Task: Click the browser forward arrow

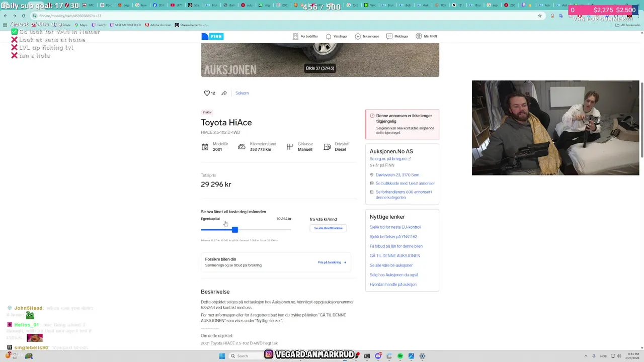Action: [15, 16]
